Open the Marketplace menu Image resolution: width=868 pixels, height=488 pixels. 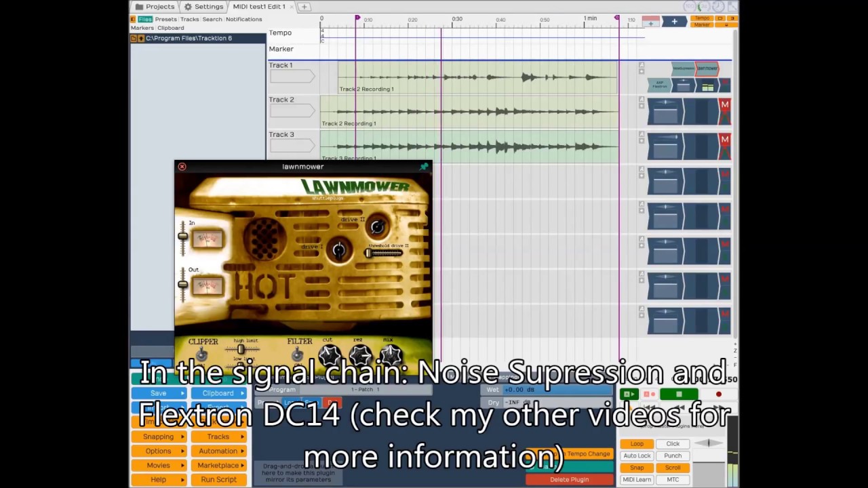[x=218, y=465]
